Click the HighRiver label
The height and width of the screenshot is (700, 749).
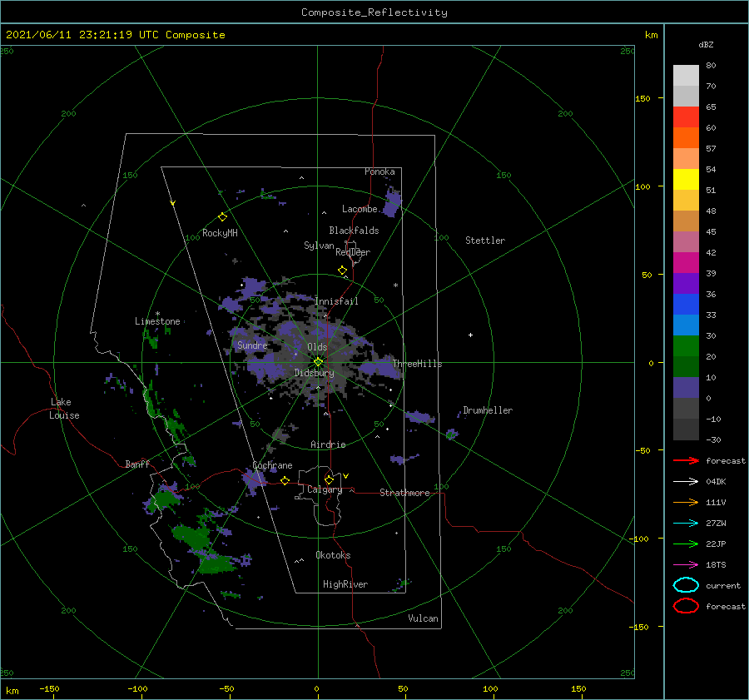[x=345, y=584]
